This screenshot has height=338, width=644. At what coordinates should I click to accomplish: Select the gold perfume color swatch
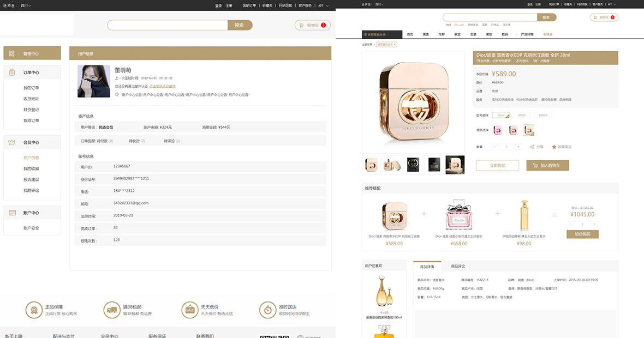pyautogui.click(x=529, y=130)
